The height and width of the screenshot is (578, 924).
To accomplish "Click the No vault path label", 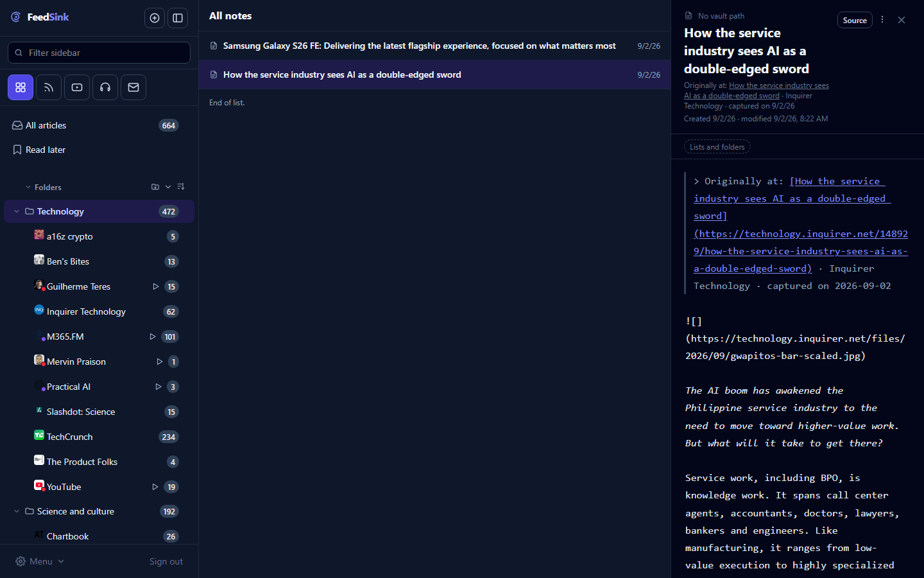I will (x=721, y=15).
